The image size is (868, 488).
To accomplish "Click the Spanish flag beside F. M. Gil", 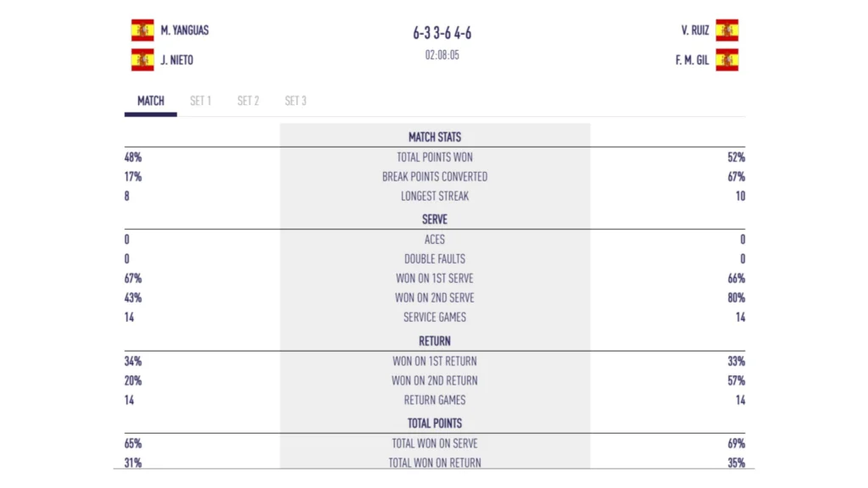I will pos(726,60).
